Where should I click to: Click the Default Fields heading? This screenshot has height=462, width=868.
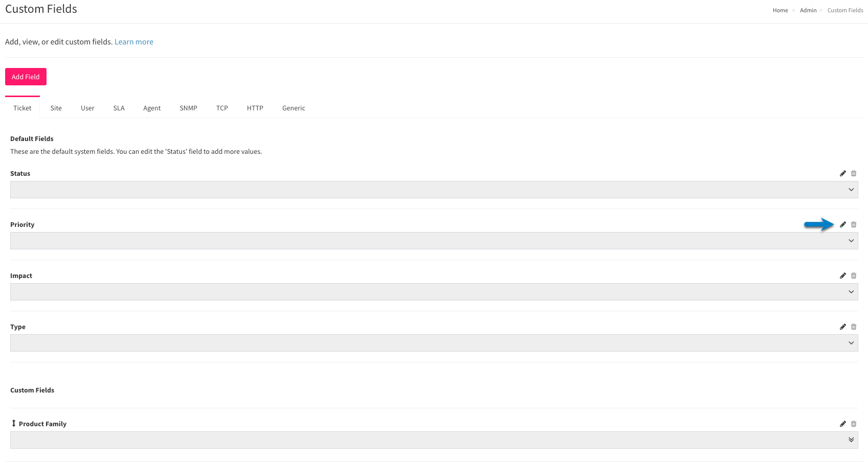point(32,138)
